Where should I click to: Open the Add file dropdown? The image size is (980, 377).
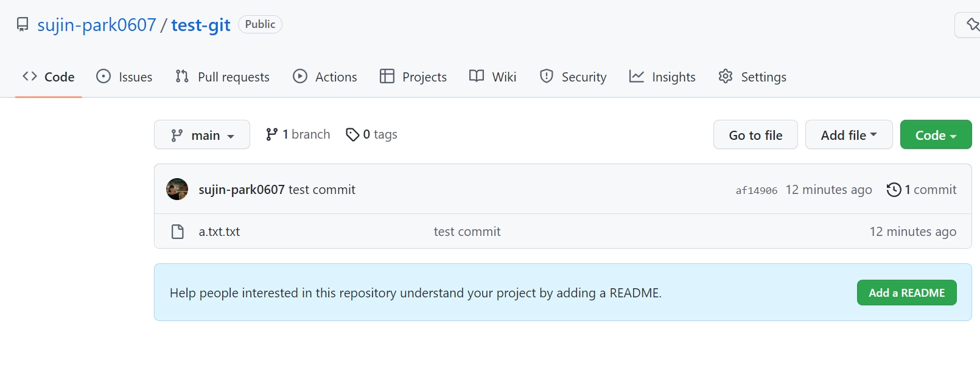(849, 135)
